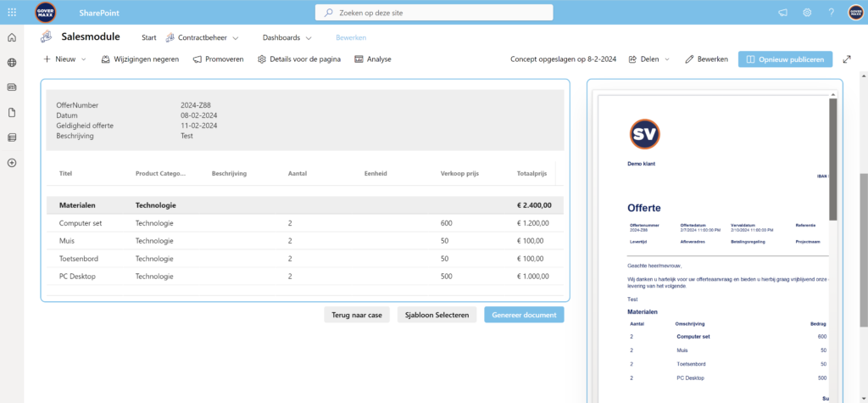This screenshot has width=868, height=403.
Task: Open the globe sites icon in sidebar
Action: [12, 63]
